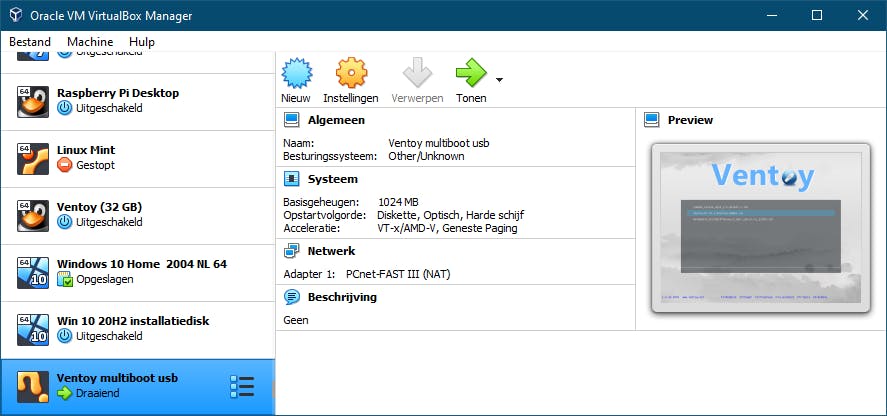The height and width of the screenshot is (416, 887).
Task: Click the 'Gestopt' status text
Action: tap(96, 165)
